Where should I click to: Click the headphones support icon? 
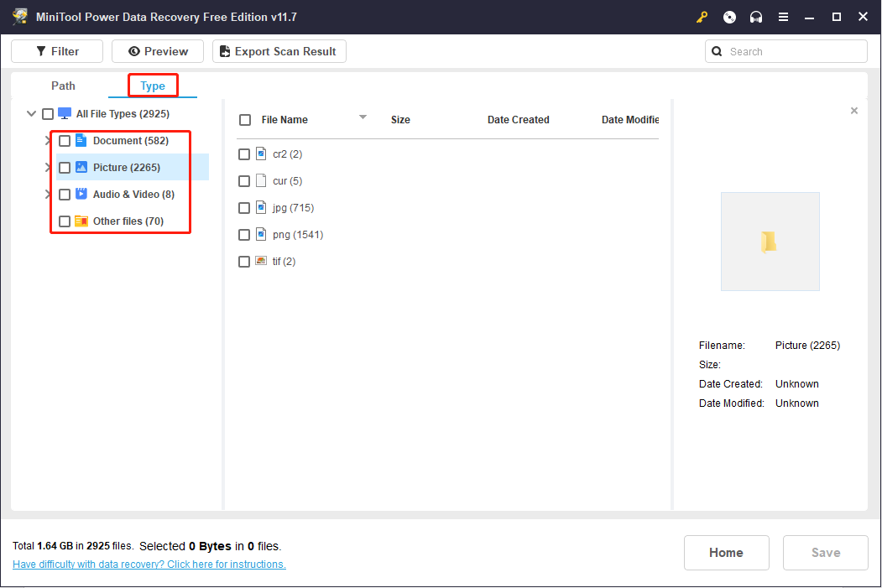coord(756,17)
